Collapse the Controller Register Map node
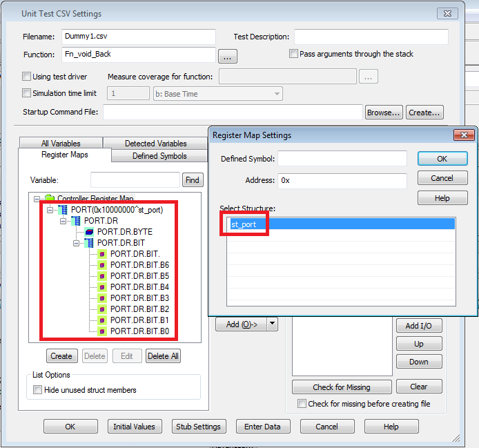Image resolution: width=479 pixels, height=448 pixels. click(x=37, y=199)
